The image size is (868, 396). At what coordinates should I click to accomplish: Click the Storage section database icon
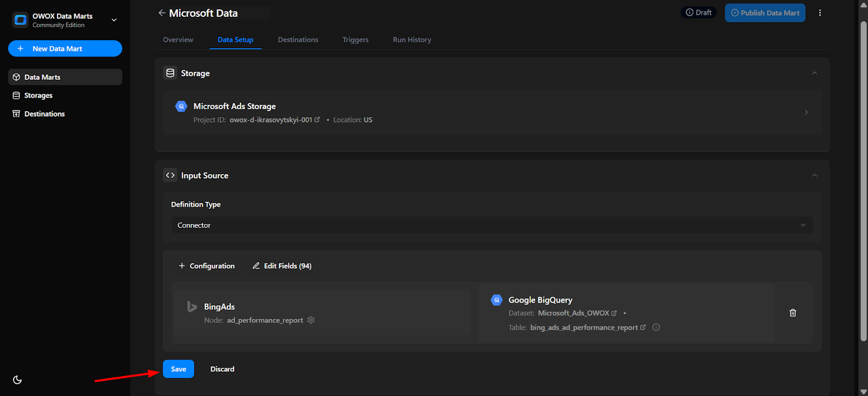(x=170, y=73)
